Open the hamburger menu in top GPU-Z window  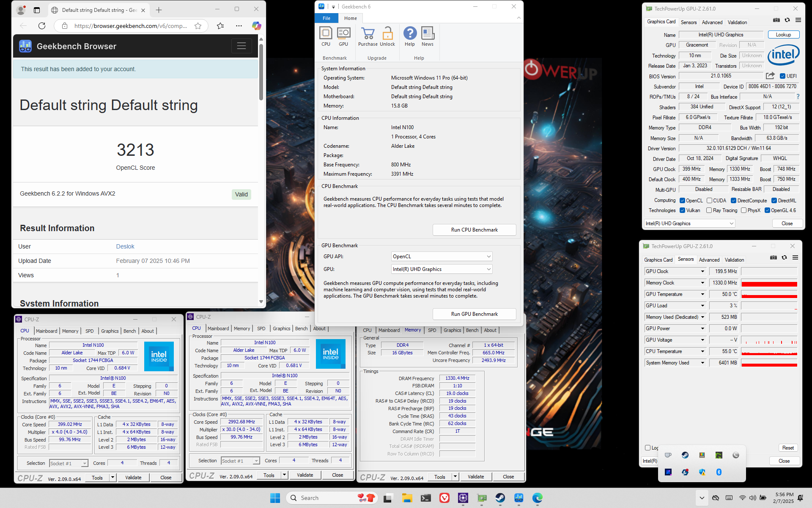coord(798,20)
